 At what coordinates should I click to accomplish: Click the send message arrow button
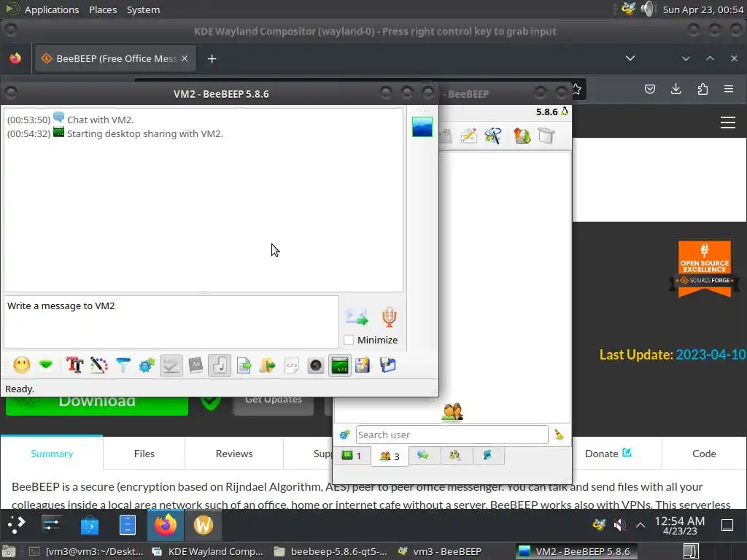tap(356, 317)
